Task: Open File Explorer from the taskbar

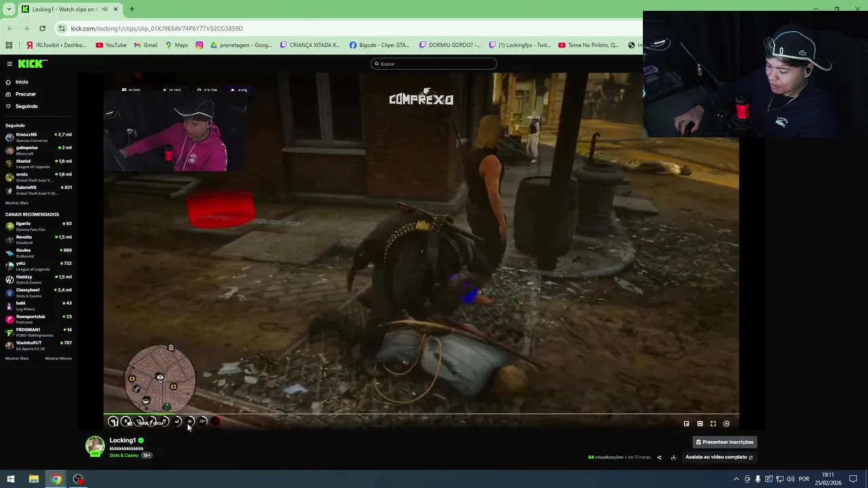Action: 33,479
